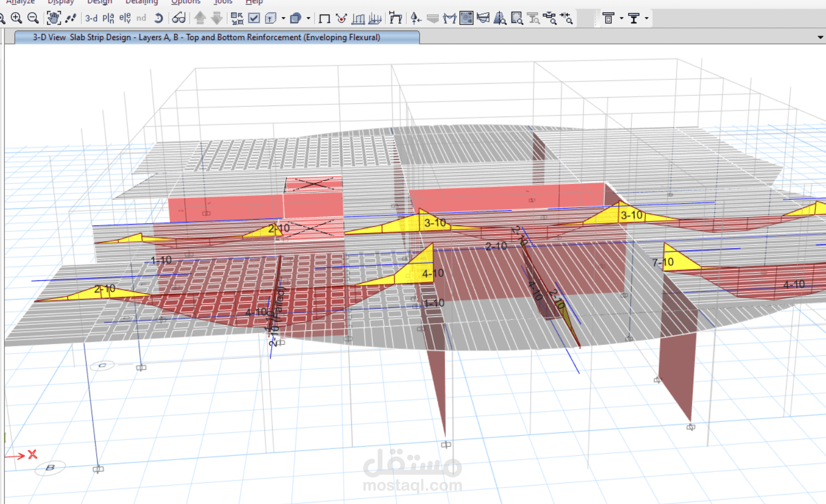Screen dimensions: 826x504
Task: Open the Analyze menu
Action: pos(20,2)
